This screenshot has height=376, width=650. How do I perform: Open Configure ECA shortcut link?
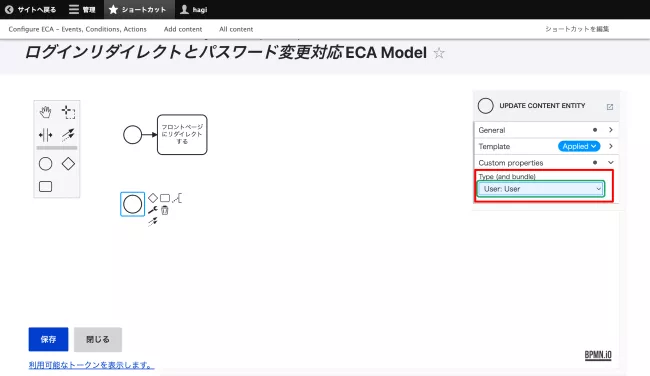pos(78,29)
